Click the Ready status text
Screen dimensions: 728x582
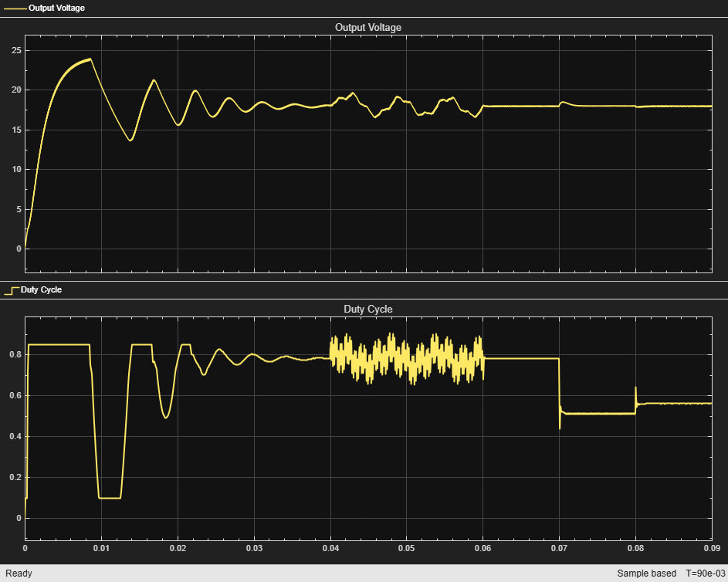pyautogui.click(x=19, y=574)
